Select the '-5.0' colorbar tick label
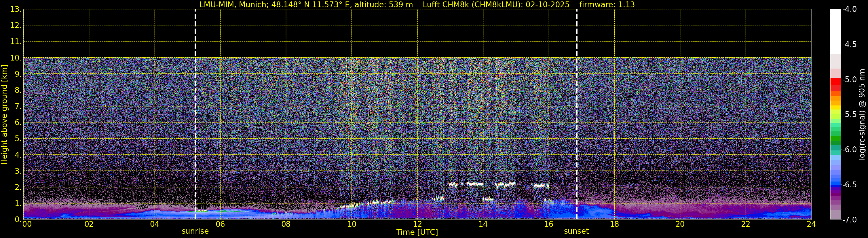The width and height of the screenshot is (868, 238). tap(849, 80)
